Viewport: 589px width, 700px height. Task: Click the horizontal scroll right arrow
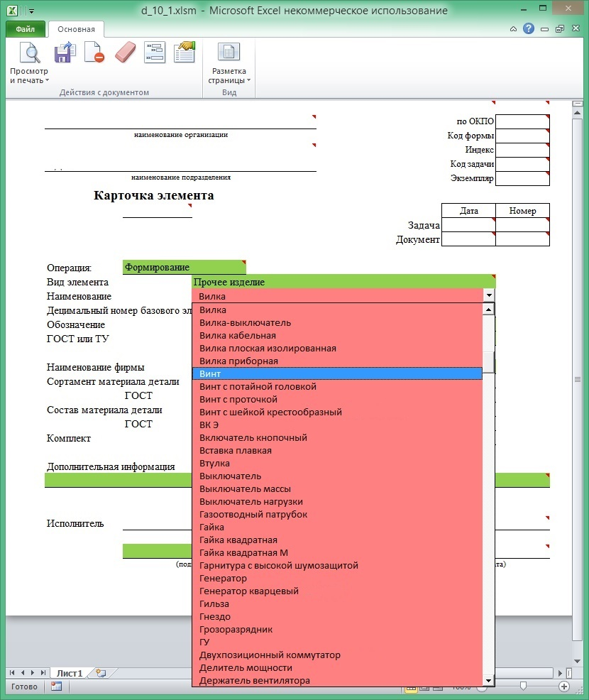click(561, 673)
